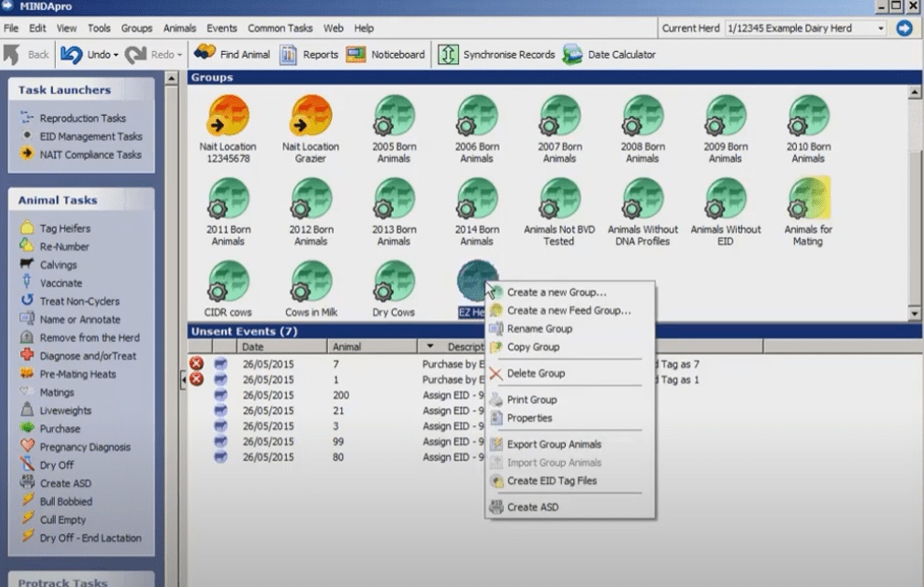Open the Noticeboard
Image resolution: width=924 pixels, height=587 pixels.
386,54
